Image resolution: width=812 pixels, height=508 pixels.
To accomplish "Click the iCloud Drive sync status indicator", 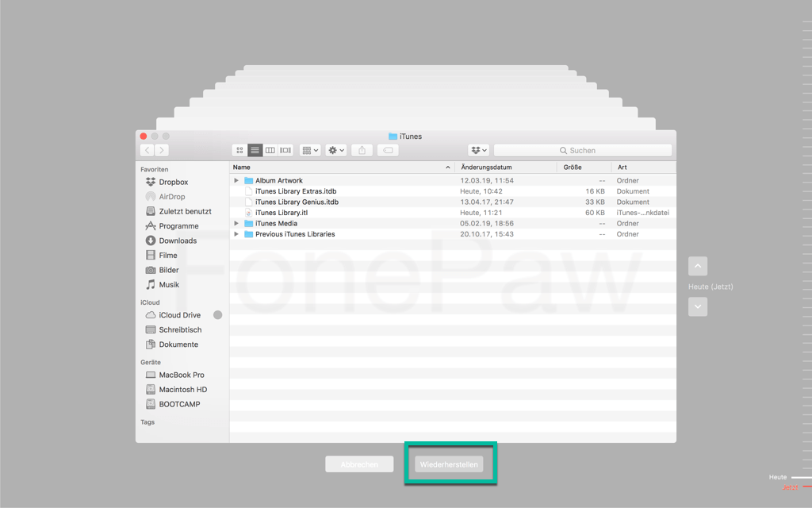I will 218,315.
